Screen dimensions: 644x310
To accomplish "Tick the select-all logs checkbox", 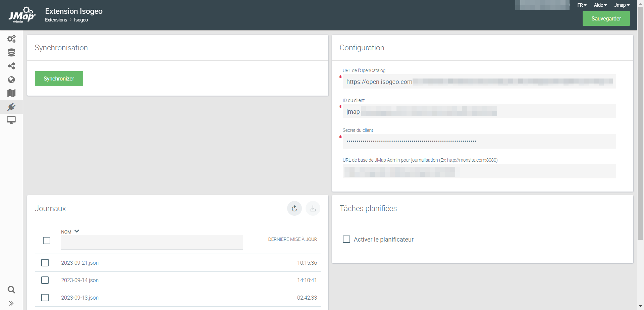I will (x=47, y=241).
